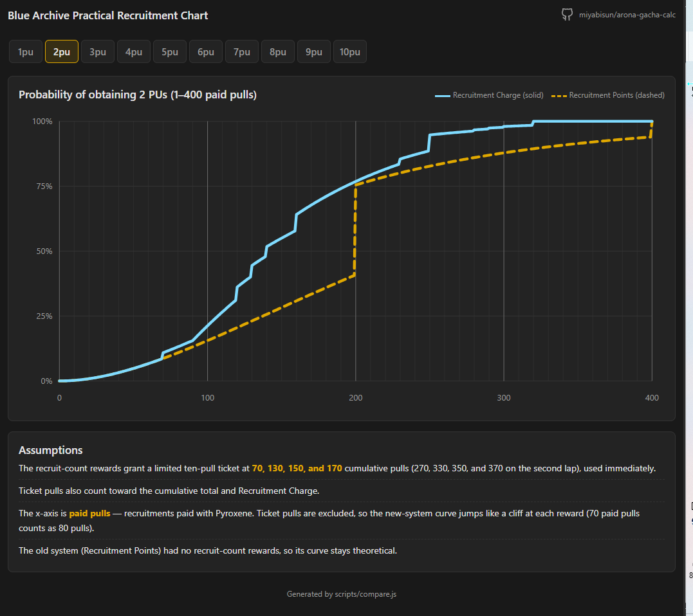Open miyabisun/arona-gacha-calc repository link
693x616 pixels.
627,15
